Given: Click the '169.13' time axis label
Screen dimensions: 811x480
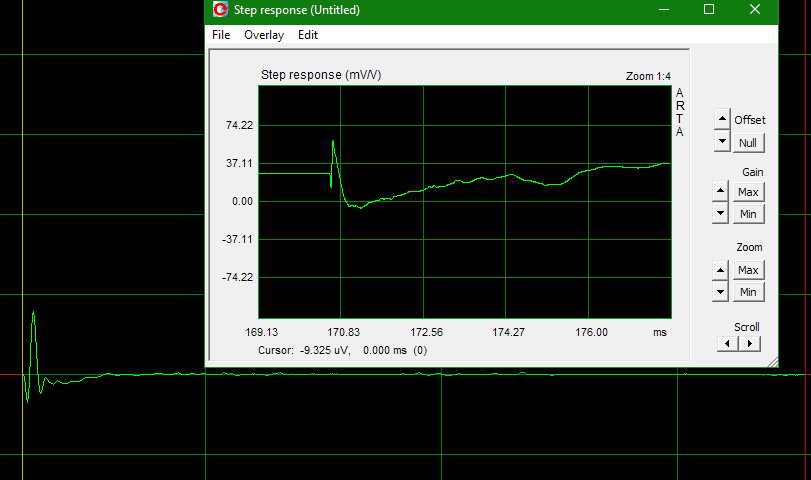Looking at the screenshot, I should click(261, 332).
